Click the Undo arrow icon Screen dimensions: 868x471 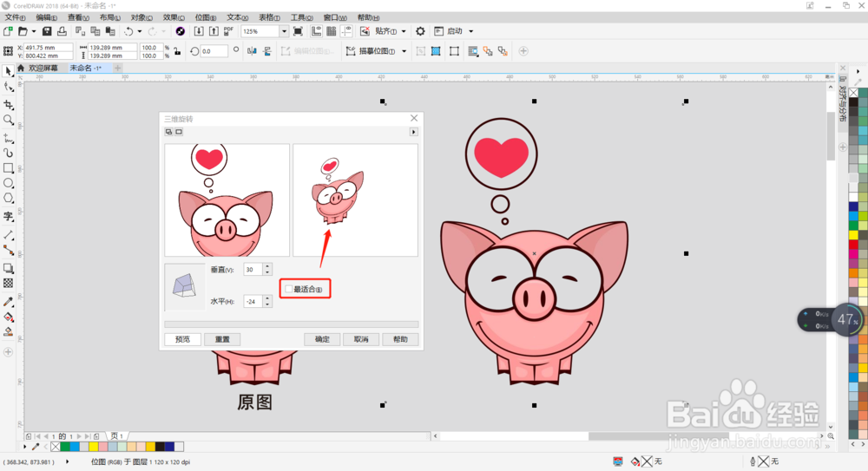[x=128, y=31]
